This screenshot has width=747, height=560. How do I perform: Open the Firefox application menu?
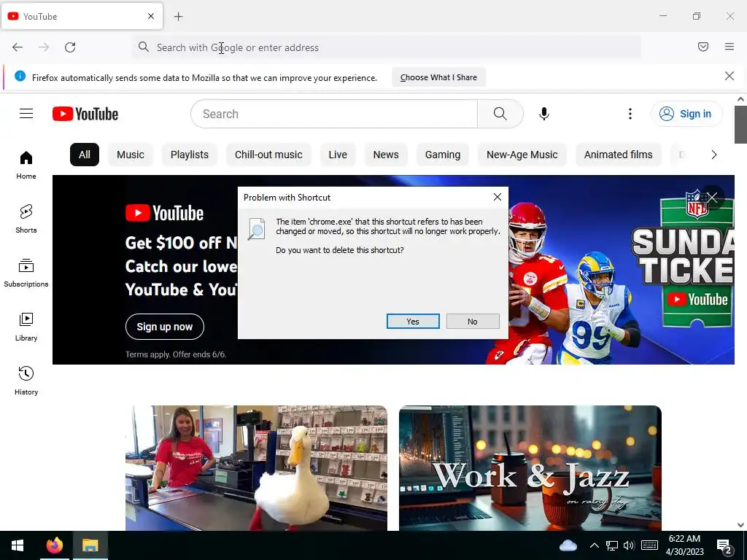pos(729,47)
